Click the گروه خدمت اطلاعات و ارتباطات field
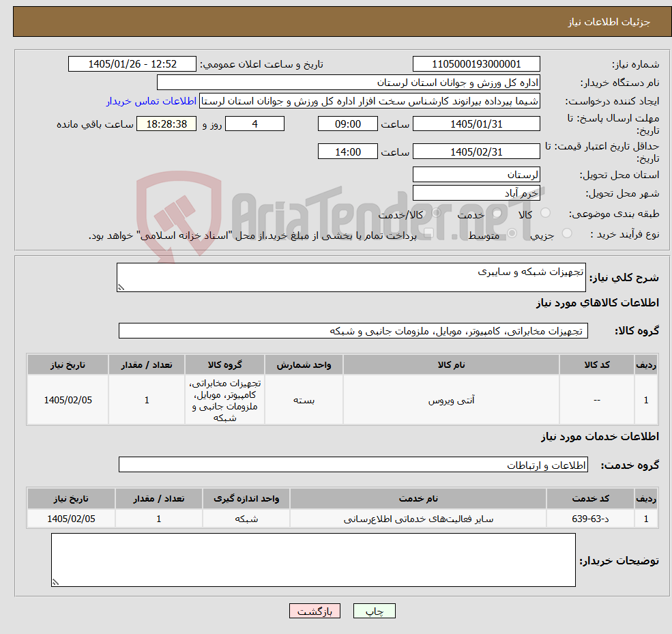Image resolution: width=672 pixels, height=634 pixels. (353, 465)
